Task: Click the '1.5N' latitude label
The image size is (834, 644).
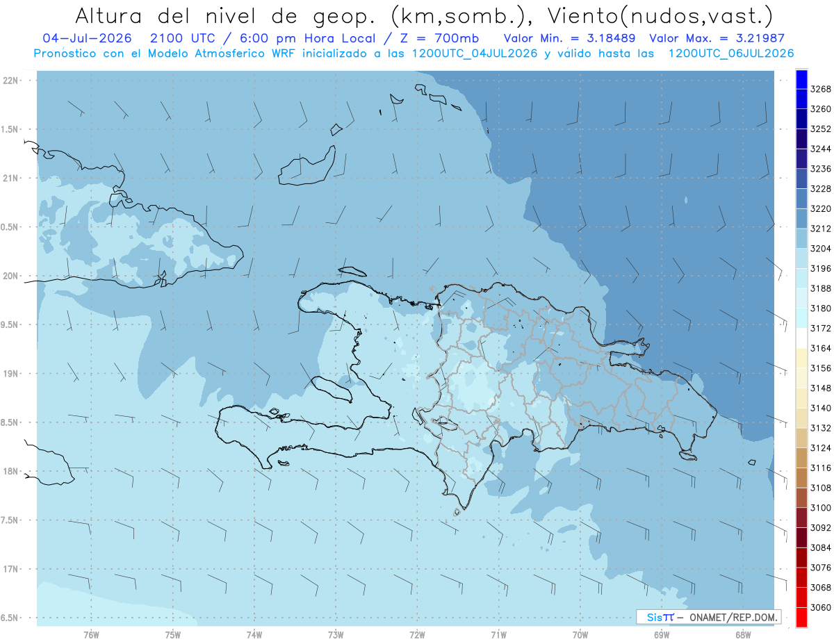Action: pos(10,129)
